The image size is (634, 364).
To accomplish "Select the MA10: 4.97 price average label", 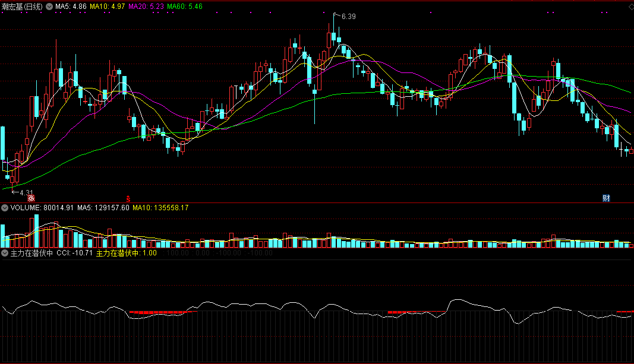I will click(107, 7).
